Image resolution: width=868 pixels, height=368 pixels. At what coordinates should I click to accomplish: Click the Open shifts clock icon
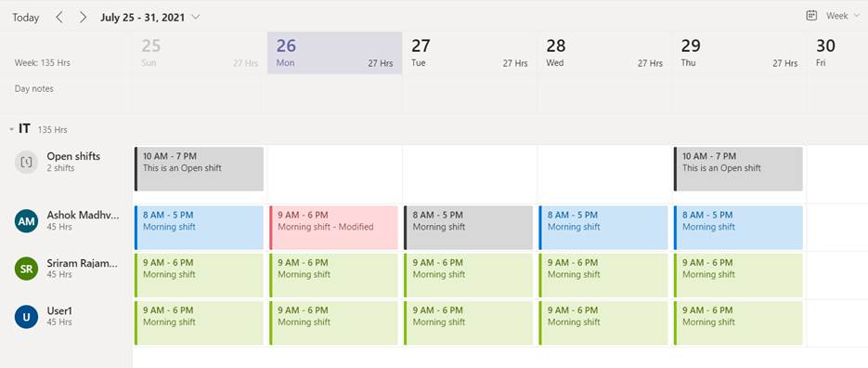[x=26, y=162]
